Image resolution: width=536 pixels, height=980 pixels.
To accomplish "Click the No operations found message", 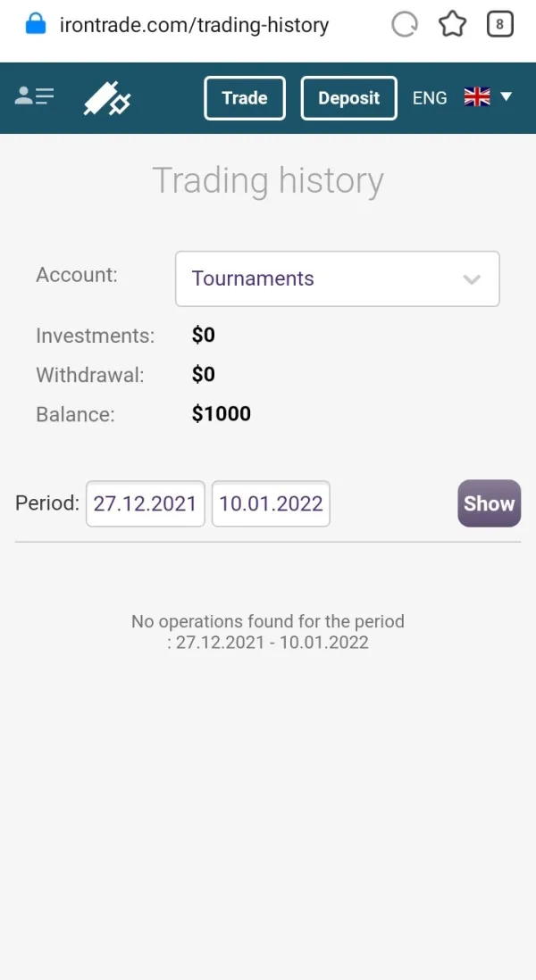I will click(268, 631).
